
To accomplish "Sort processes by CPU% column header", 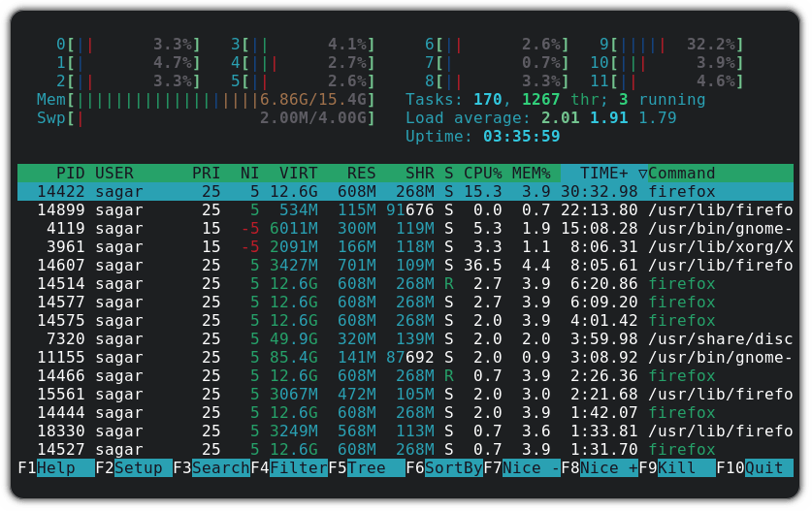I will click(482, 174).
